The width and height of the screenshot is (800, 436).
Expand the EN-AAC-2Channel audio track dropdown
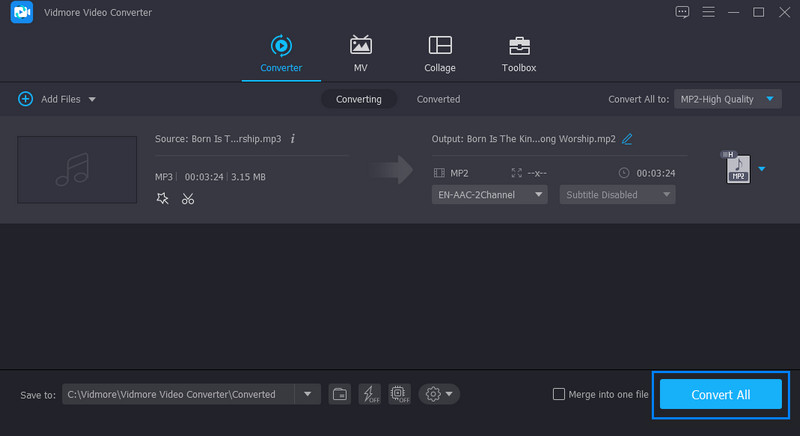click(x=489, y=195)
